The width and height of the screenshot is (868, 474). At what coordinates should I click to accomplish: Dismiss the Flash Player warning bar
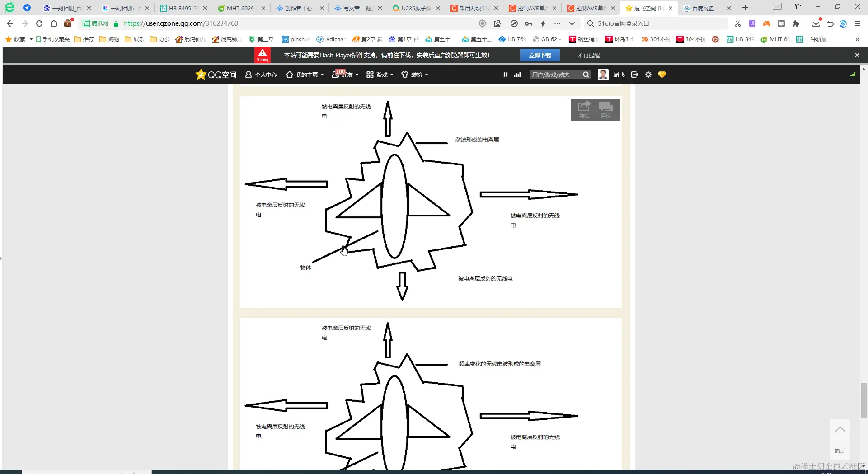pos(857,55)
